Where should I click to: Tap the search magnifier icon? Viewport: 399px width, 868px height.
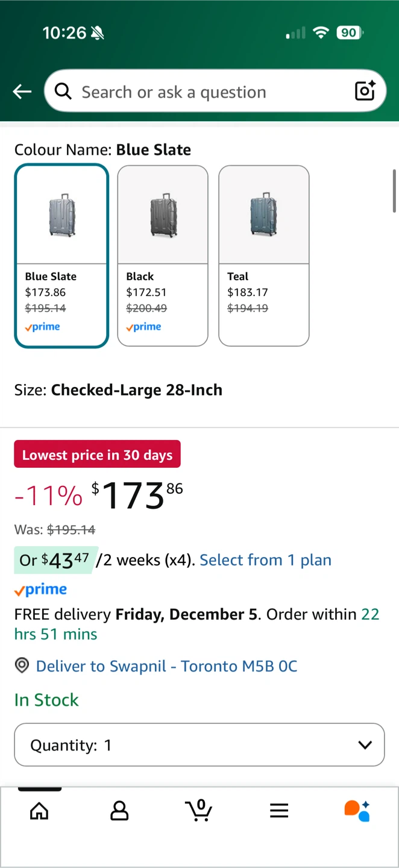(63, 92)
